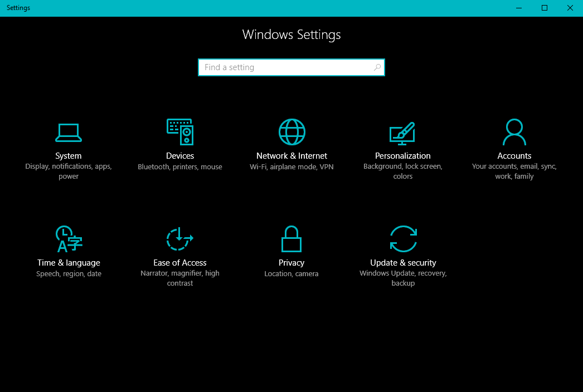Open the Time & language clock icon

click(x=69, y=239)
